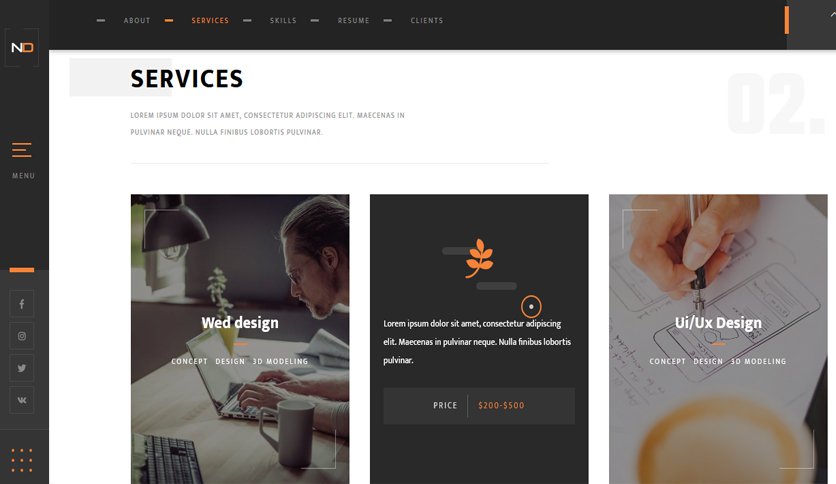Open the Ui/Ux Design service card
The height and width of the screenshot is (484, 836).
[718, 339]
